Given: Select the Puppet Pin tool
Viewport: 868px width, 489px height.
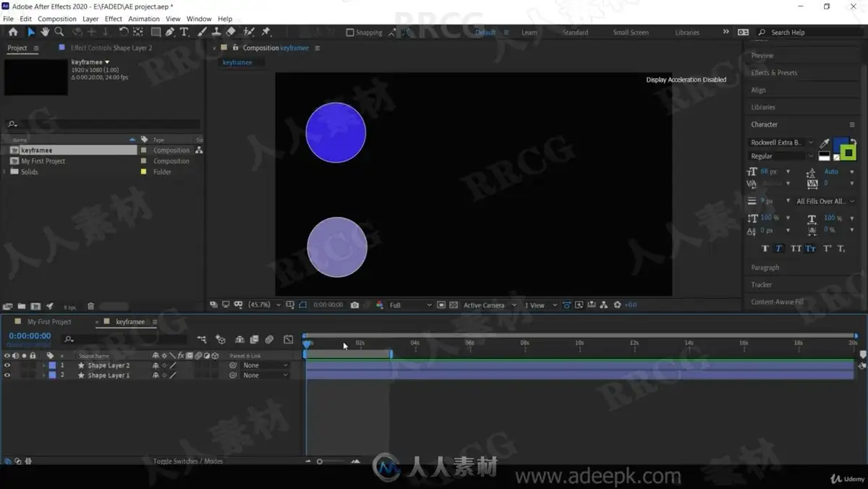Looking at the screenshot, I should (x=265, y=32).
